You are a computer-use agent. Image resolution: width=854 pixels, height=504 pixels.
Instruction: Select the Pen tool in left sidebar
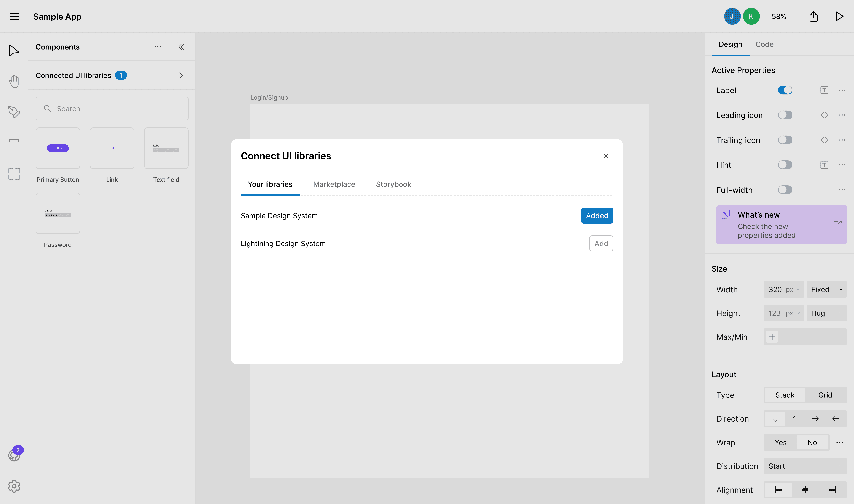pyautogui.click(x=14, y=112)
